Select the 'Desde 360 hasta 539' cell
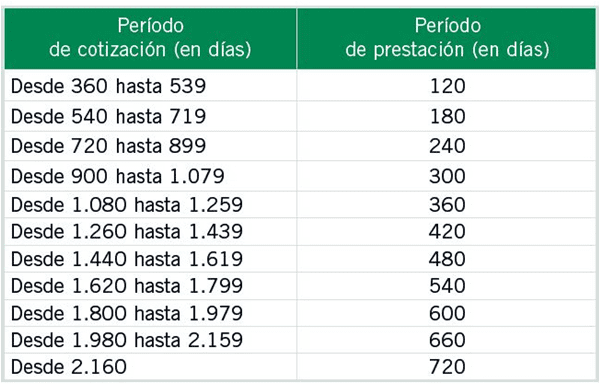Image resolution: width=599 pixels, height=384 pixels. click(150, 86)
